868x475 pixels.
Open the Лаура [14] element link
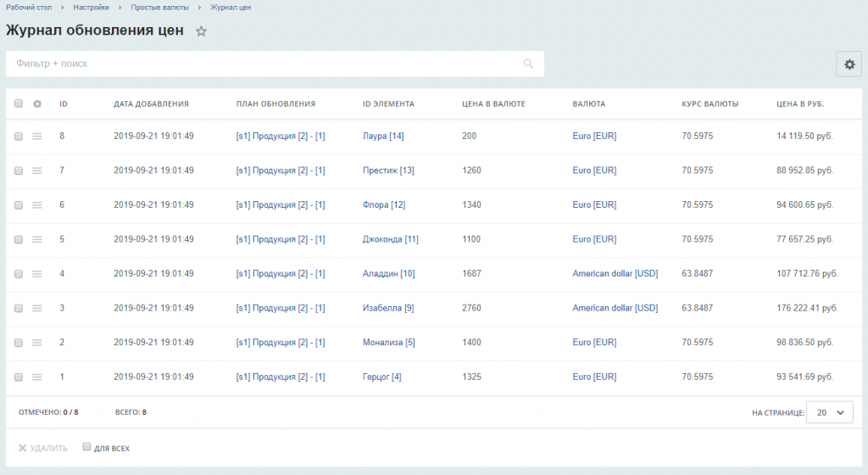coord(383,137)
